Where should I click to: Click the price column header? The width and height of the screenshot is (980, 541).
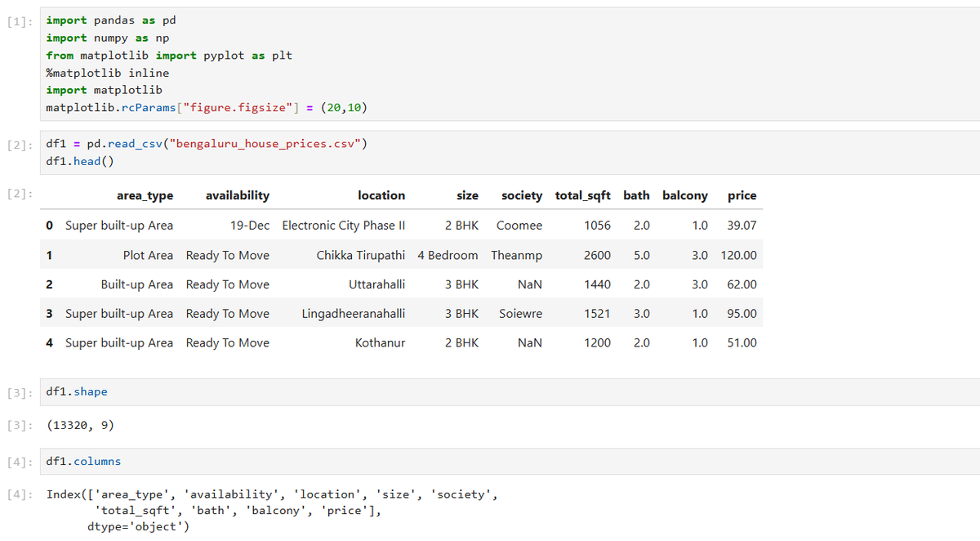(x=742, y=195)
